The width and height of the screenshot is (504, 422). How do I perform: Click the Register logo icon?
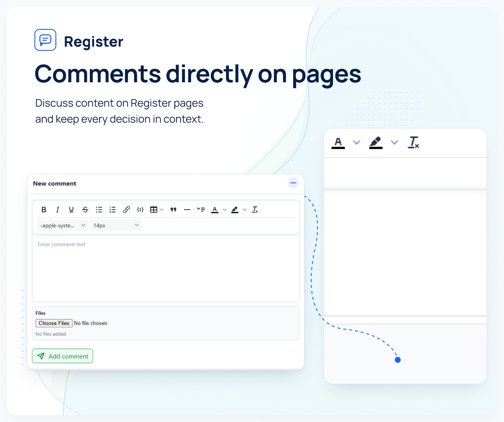(x=45, y=40)
